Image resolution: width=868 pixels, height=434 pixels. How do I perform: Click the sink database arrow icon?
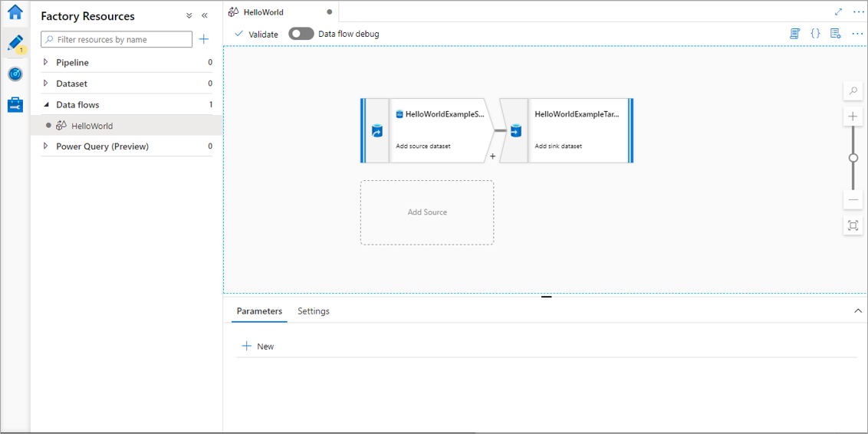tap(515, 131)
